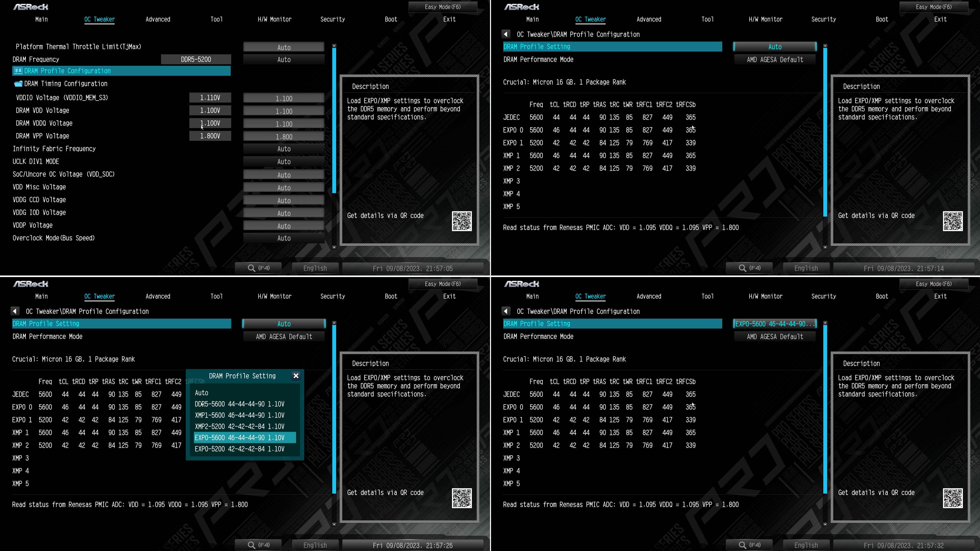Open the DRAM Profile Configuration folder icon
Viewport: 980px width, 551px height.
pyautogui.click(x=18, y=71)
